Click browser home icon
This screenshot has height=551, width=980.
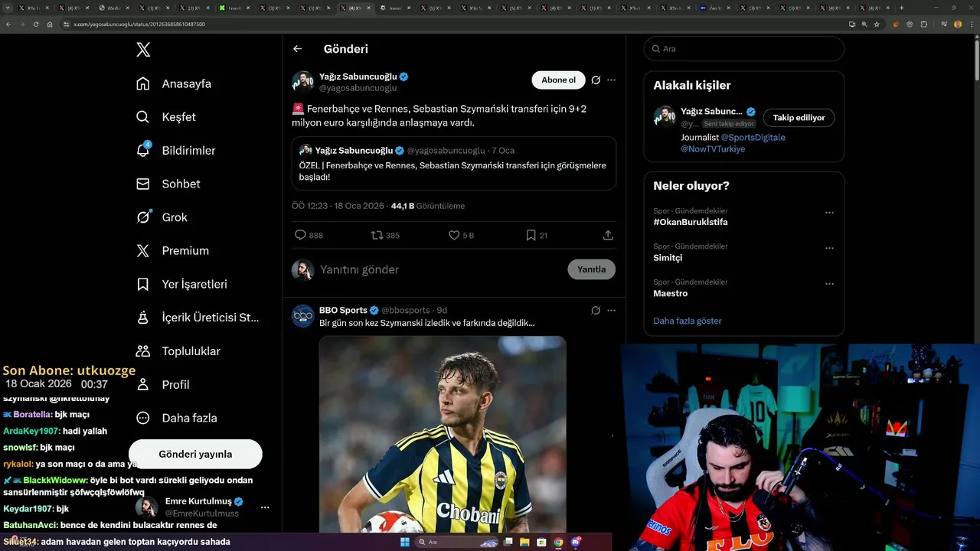click(50, 24)
